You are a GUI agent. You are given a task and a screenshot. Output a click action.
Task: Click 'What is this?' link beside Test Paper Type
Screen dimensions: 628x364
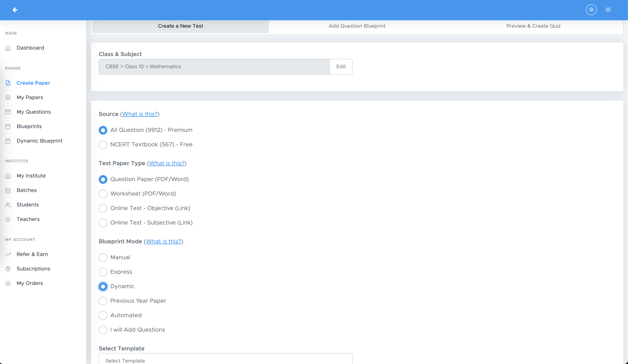coord(167,163)
